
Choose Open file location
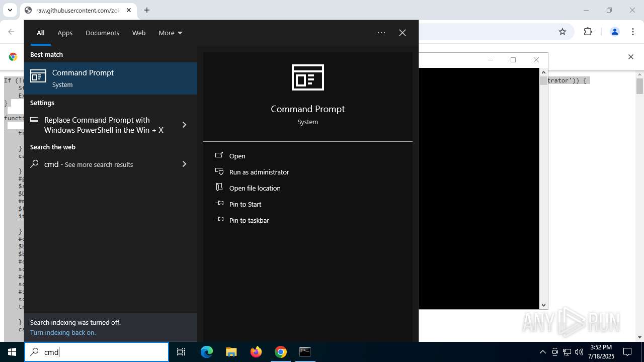255,188
